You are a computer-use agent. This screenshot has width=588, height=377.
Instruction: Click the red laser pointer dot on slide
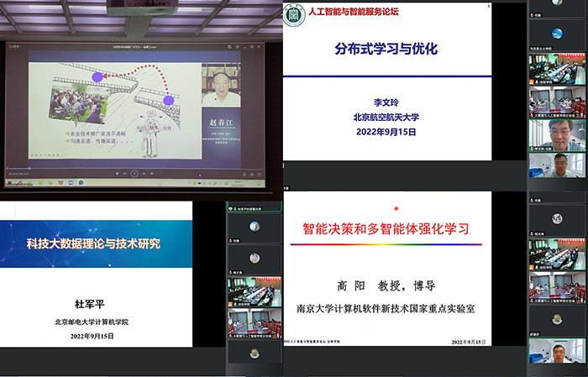pos(396,208)
